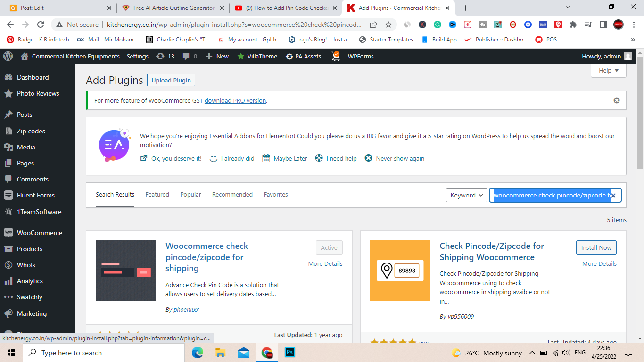
Task: Open Photoshop from the taskbar
Action: click(290, 353)
